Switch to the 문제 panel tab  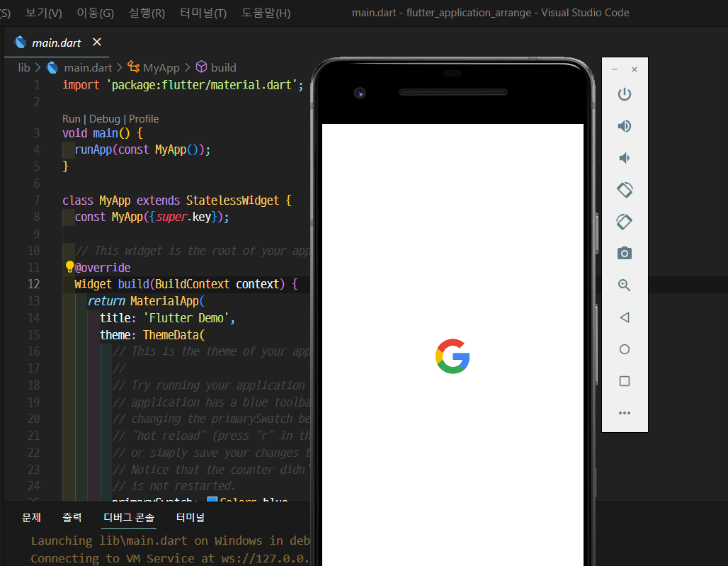[x=32, y=517]
